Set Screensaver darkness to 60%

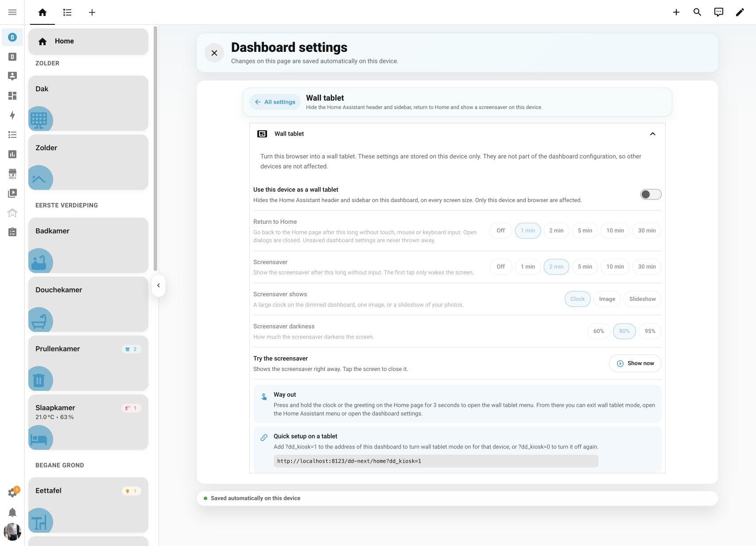(598, 331)
